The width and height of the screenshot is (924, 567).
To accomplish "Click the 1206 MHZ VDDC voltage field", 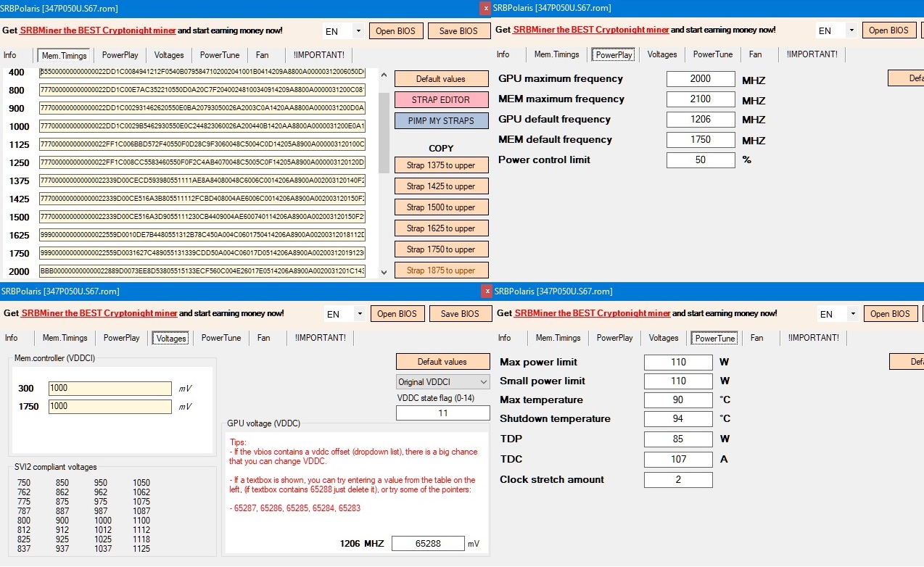I will click(428, 544).
